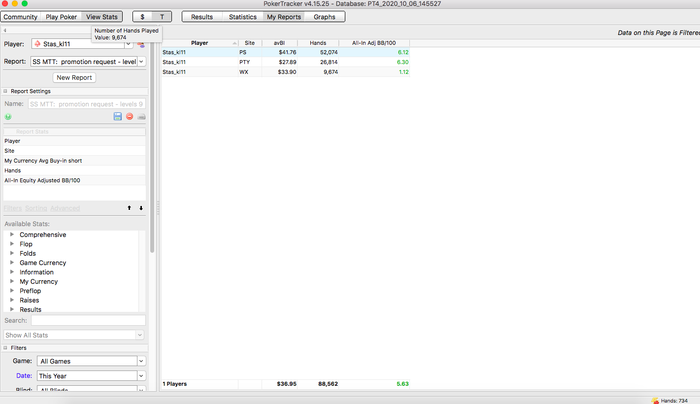The width and height of the screenshot is (700, 404).
Task: Expand the My Currency stats category
Action: point(12,281)
